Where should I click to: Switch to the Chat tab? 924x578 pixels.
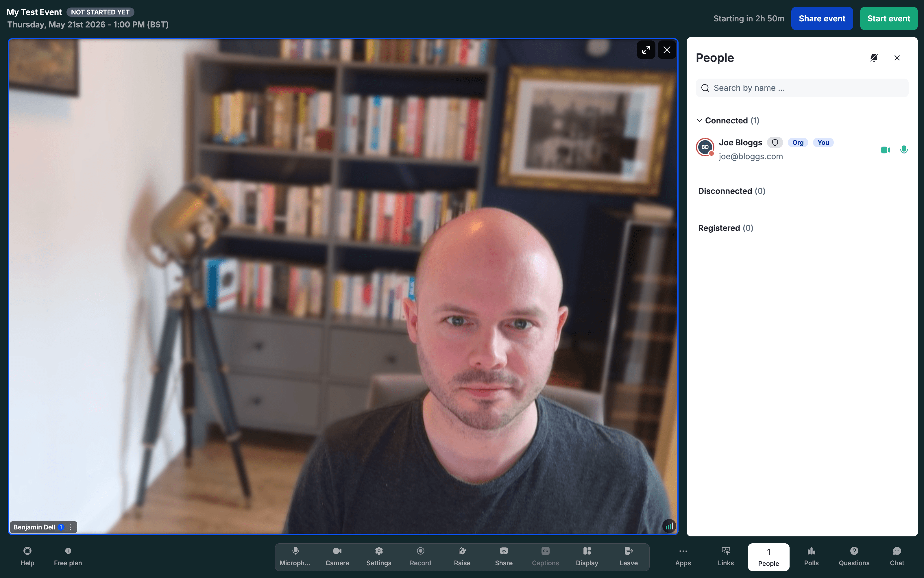pos(897,557)
